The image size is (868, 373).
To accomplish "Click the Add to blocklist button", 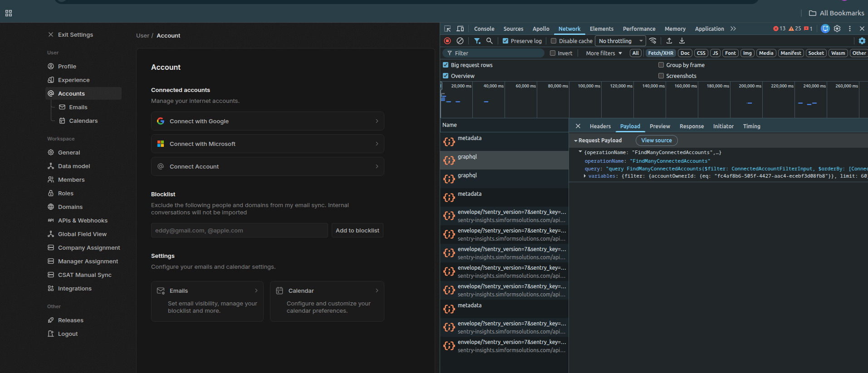I will coord(357,230).
